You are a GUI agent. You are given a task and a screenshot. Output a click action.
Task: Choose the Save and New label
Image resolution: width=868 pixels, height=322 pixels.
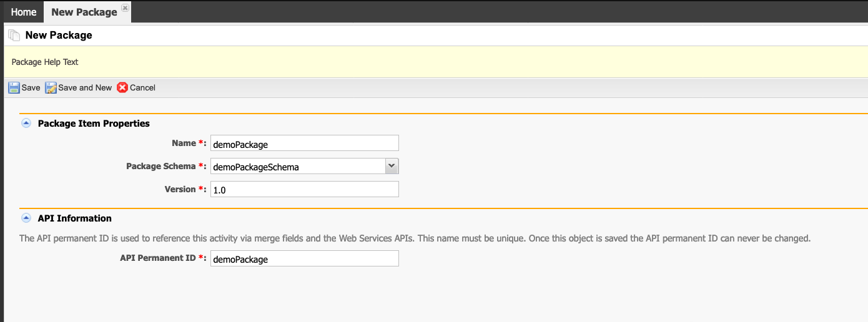click(x=85, y=87)
